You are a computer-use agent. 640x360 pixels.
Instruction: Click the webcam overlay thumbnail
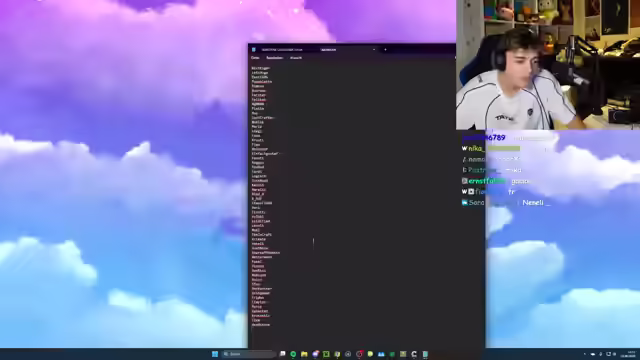click(548, 64)
